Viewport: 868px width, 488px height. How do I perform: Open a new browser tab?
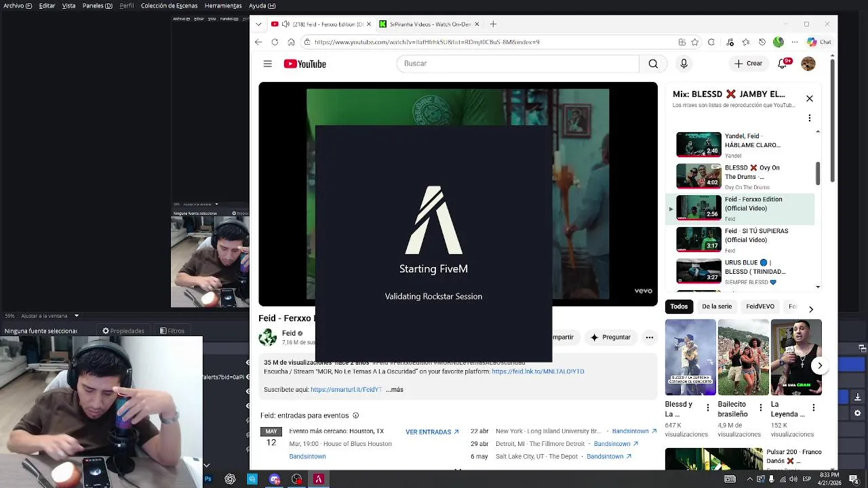point(493,24)
